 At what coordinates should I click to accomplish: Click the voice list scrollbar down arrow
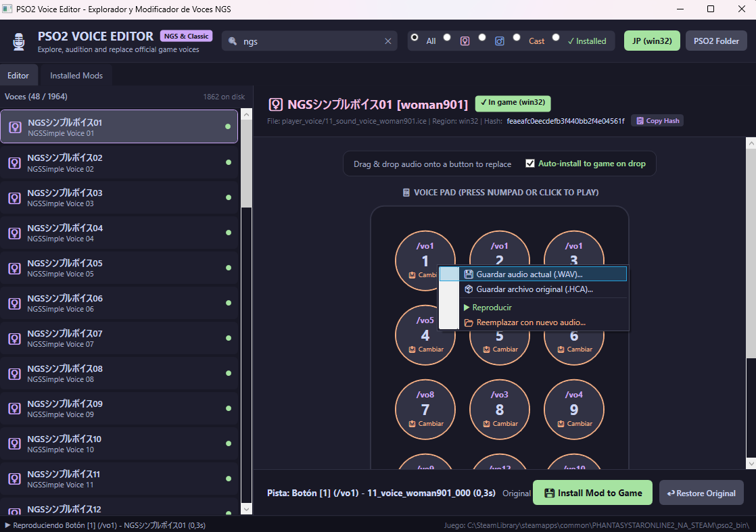(x=246, y=509)
